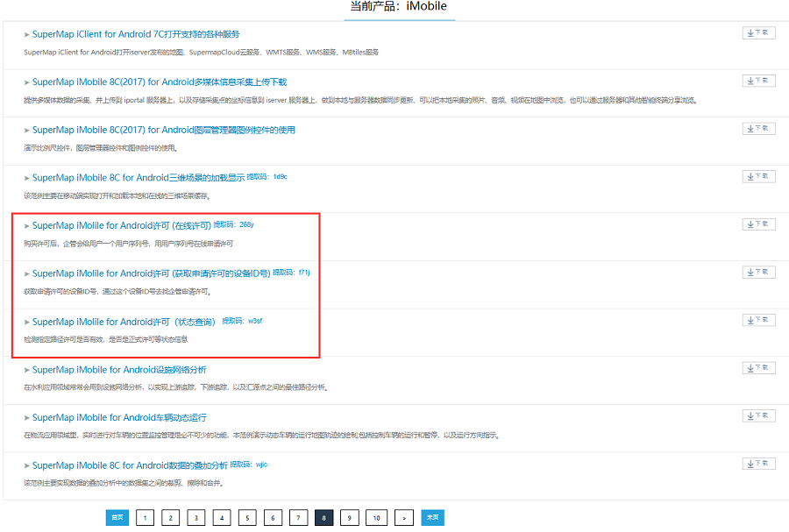Download the multimedia collection upload sample
Screen dimensions: 789x532
(x=758, y=81)
